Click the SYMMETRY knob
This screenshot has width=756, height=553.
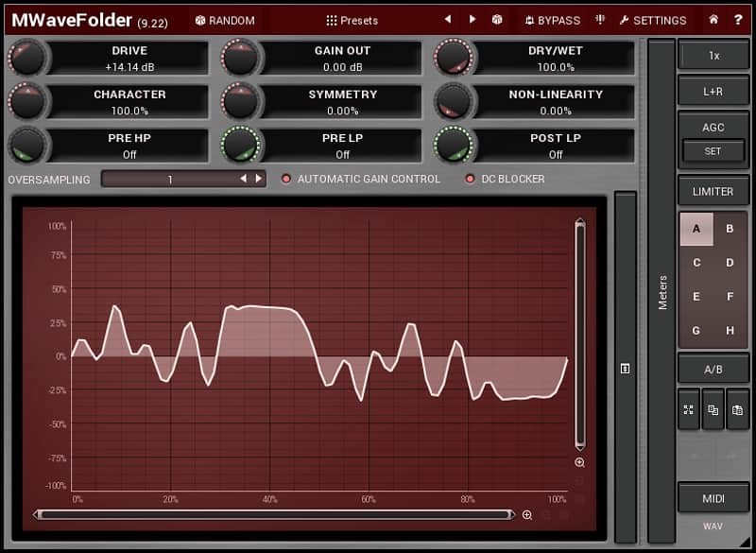click(x=240, y=101)
